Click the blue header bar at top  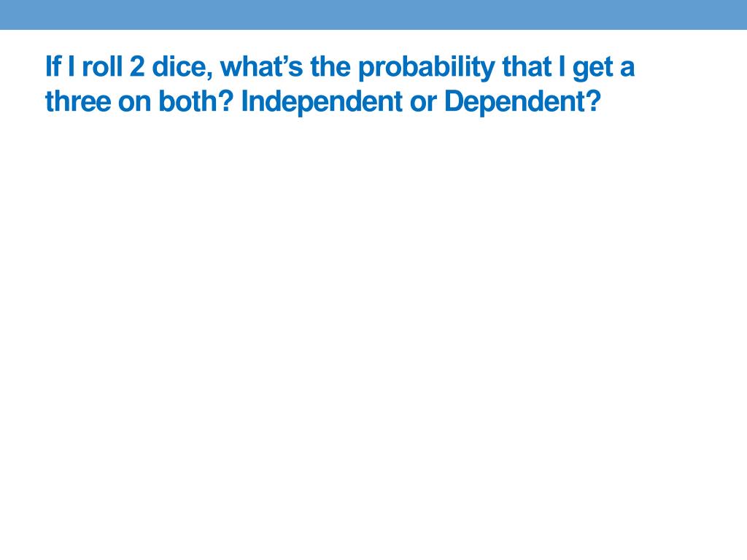click(x=373, y=15)
